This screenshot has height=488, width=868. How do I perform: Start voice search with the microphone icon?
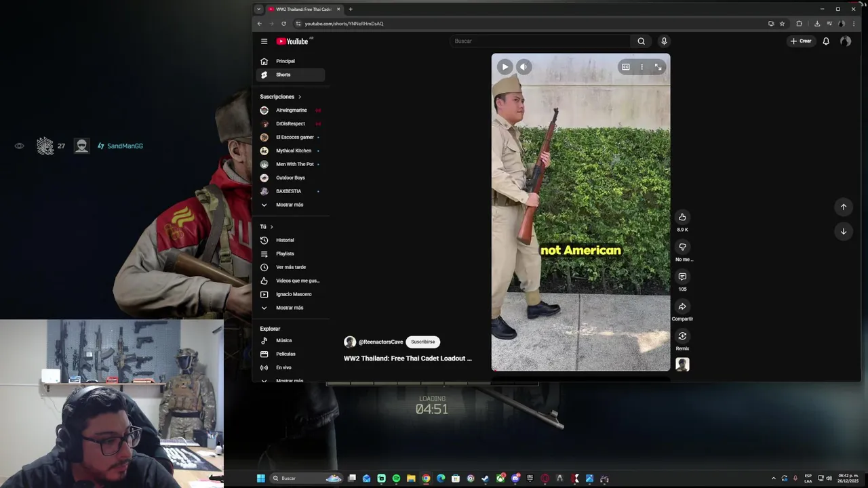664,41
